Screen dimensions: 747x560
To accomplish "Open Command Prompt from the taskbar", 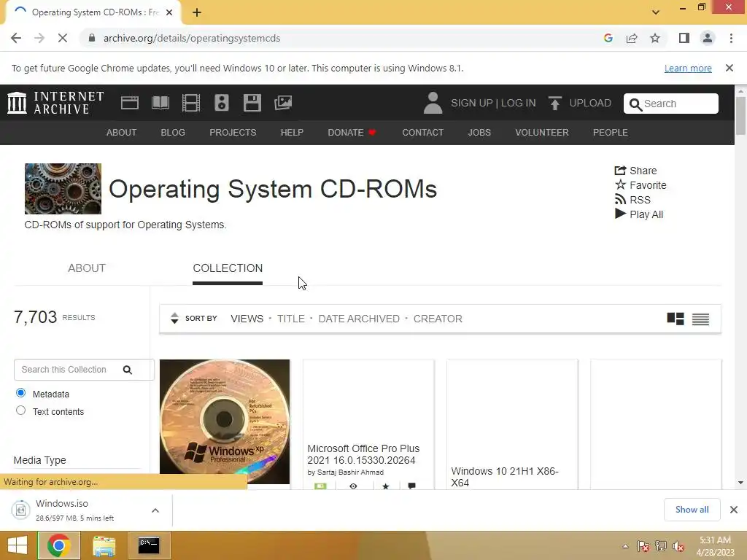I will [x=149, y=545].
